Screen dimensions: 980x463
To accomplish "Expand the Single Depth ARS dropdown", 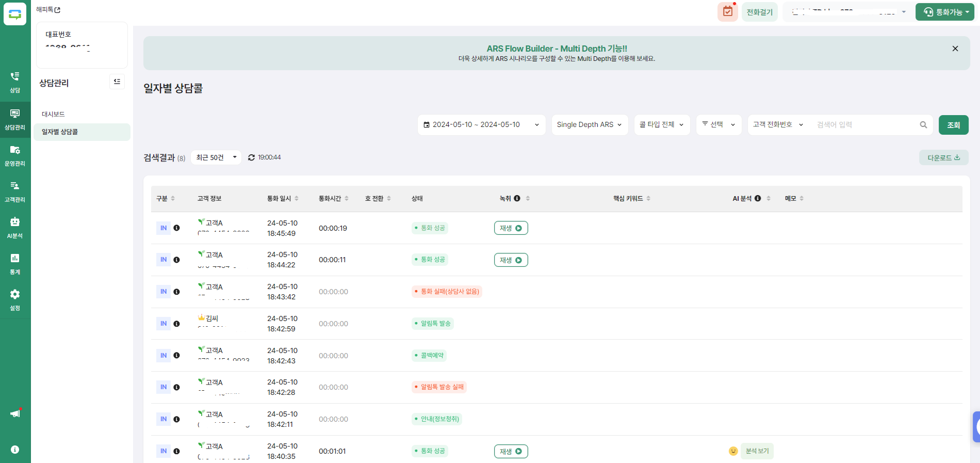I will point(589,125).
